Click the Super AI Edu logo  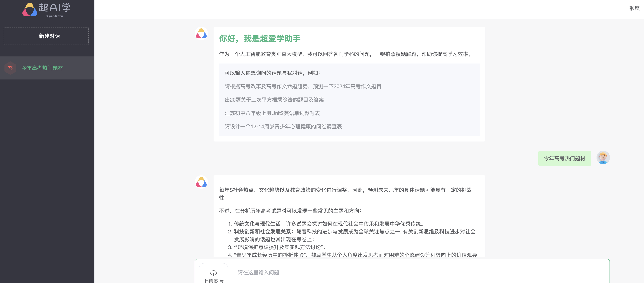[47, 10]
